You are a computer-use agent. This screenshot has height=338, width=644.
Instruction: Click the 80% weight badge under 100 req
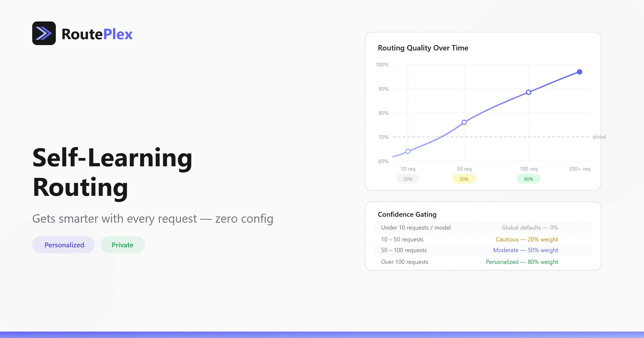point(528,179)
